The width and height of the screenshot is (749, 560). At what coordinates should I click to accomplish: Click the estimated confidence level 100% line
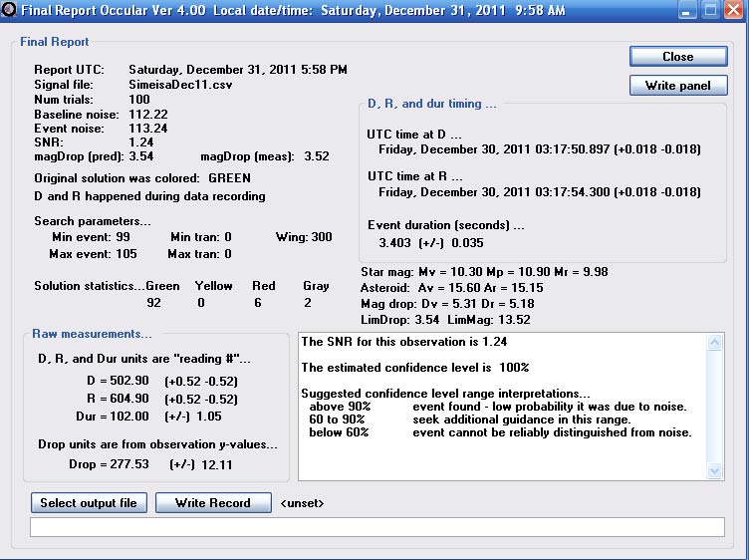tap(415, 368)
